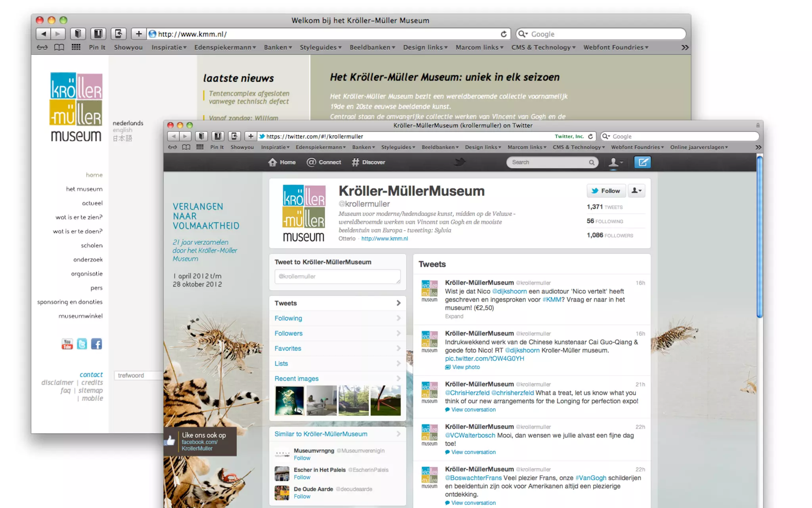The width and height of the screenshot is (812, 508).
Task: Click the share toolbar icon in the Twitter window
Action: (x=234, y=137)
